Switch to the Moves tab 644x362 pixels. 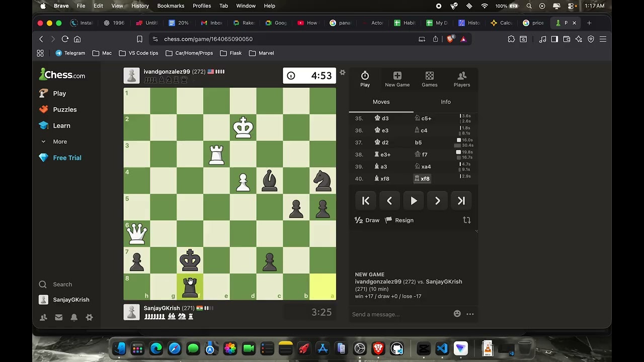coord(381,102)
